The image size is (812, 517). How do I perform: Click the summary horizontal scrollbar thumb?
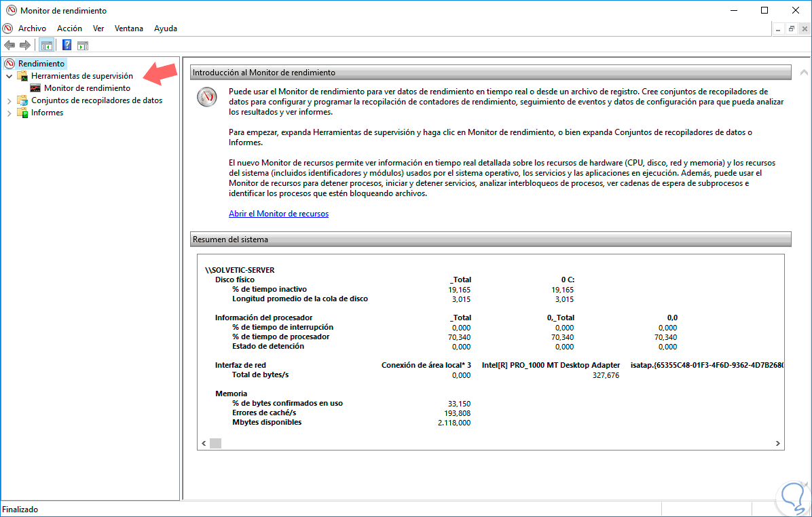click(215, 444)
